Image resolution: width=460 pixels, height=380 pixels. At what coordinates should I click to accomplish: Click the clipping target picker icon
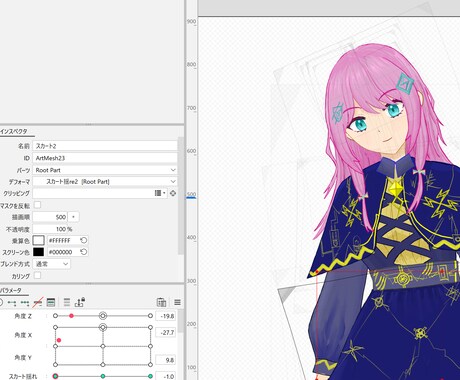[173, 193]
